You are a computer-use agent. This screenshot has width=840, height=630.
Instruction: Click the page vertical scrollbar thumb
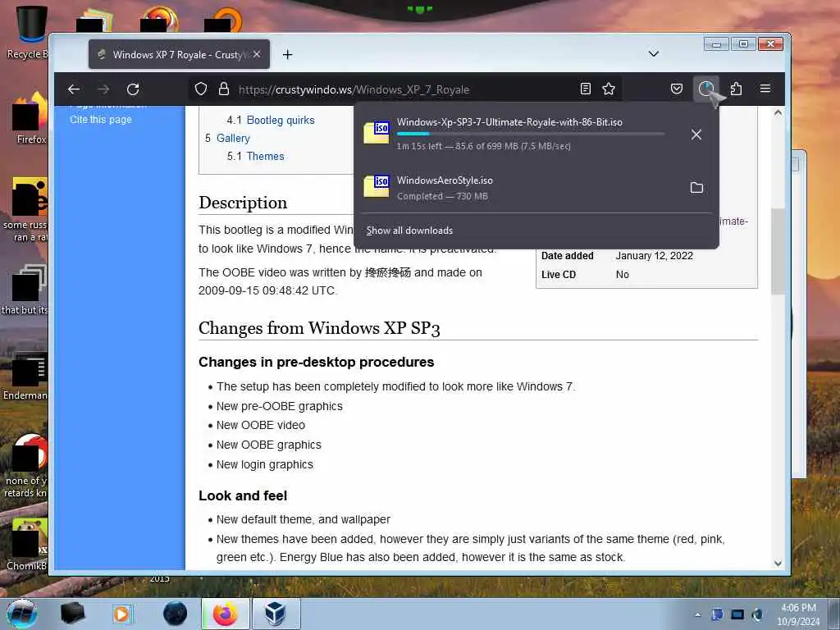[778, 251]
